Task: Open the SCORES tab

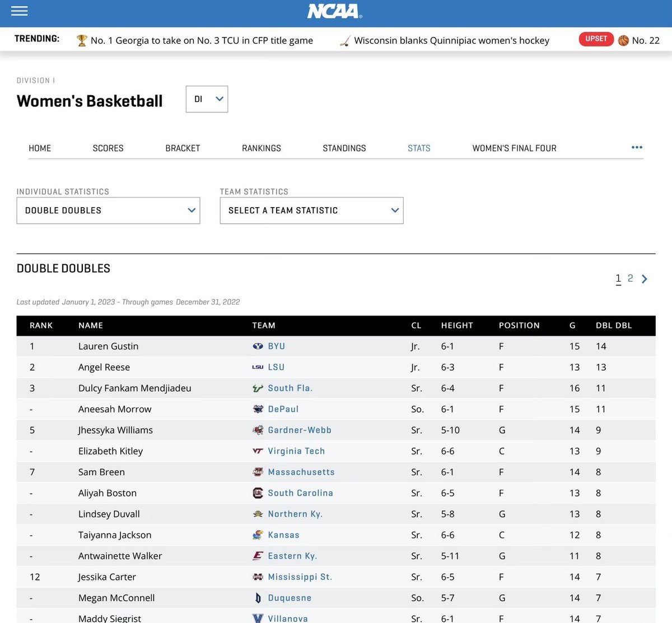Action: pyautogui.click(x=108, y=148)
